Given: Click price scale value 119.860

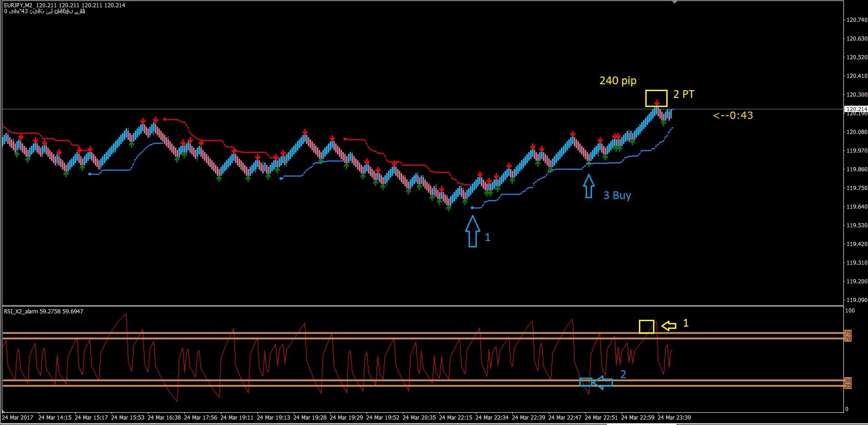Looking at the screenshot, I should coord(857,169).
